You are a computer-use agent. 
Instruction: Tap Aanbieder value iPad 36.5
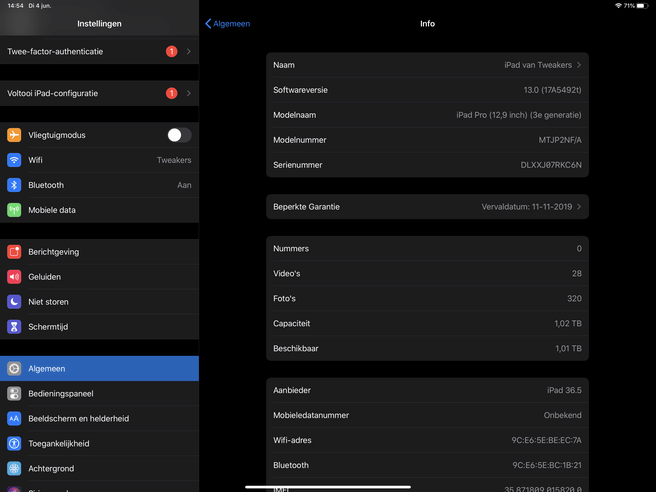564,390
